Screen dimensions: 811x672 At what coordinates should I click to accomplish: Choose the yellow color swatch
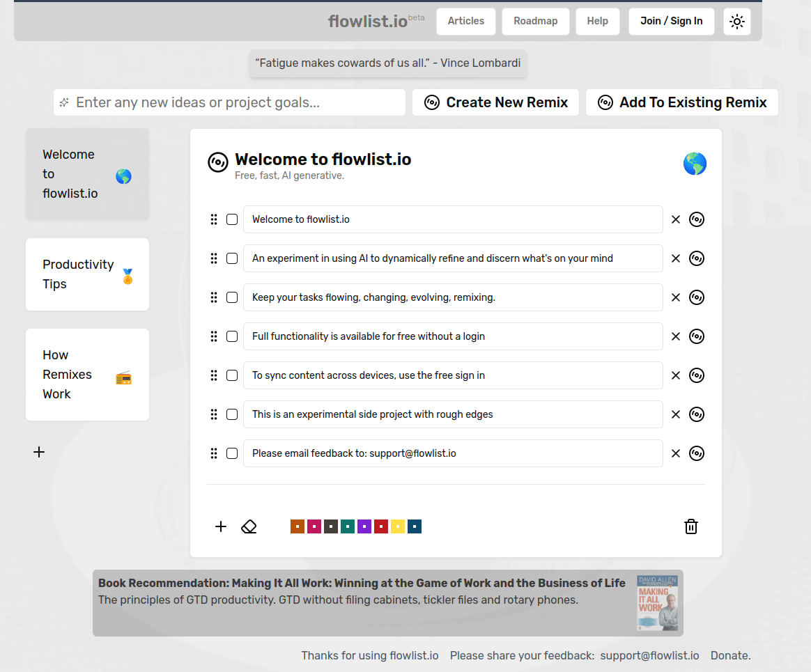(x=398, y=526)
